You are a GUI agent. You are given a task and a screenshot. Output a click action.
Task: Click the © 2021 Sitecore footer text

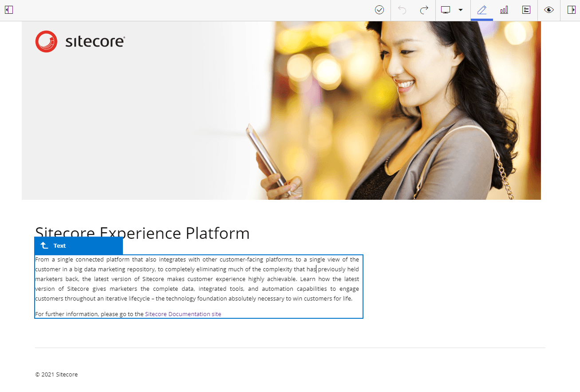[56, 374]
